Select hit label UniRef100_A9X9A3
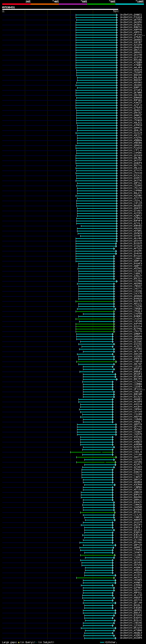146x644 pixels. click(x=131, y=82)
